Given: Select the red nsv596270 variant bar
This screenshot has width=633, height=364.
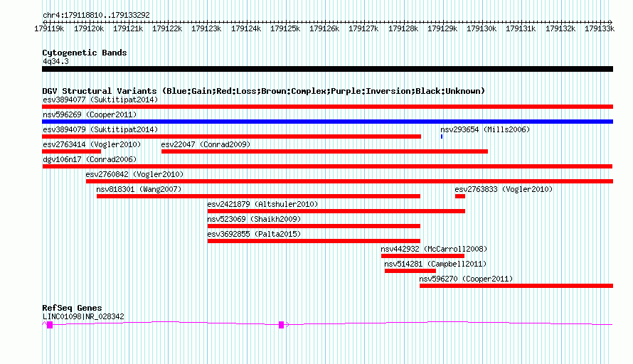Looking at the screenshot, I should point(516,286).
